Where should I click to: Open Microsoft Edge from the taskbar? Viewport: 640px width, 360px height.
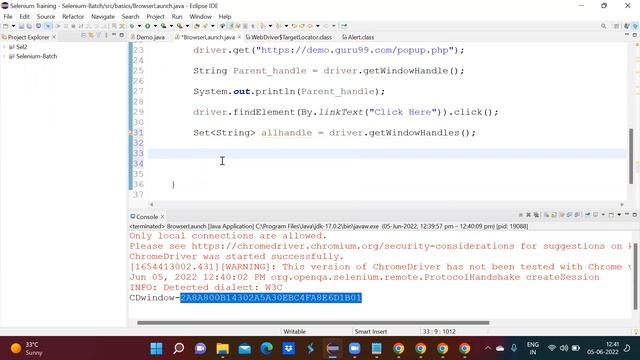click(x=267, y=349)
